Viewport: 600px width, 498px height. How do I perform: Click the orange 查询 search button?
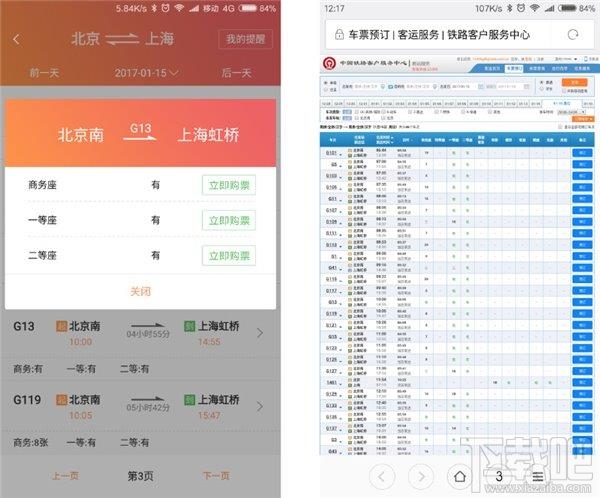tap(574, 82)
